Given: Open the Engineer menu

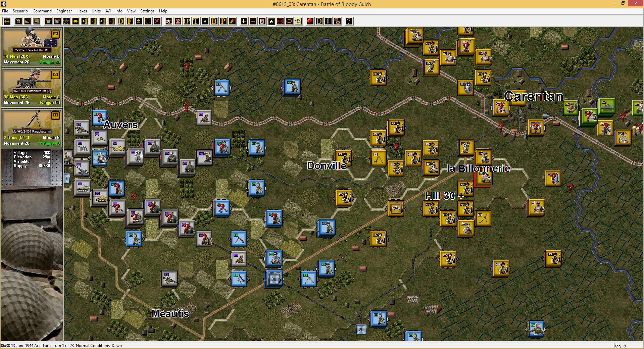Looking at the screenshot, I should tap(64, 11).
